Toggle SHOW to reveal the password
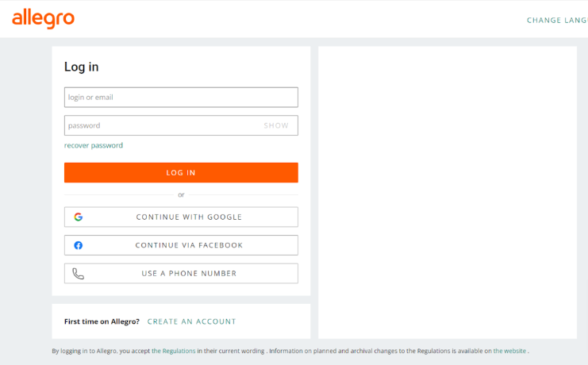The image size is (588, 365). [276, 125]
